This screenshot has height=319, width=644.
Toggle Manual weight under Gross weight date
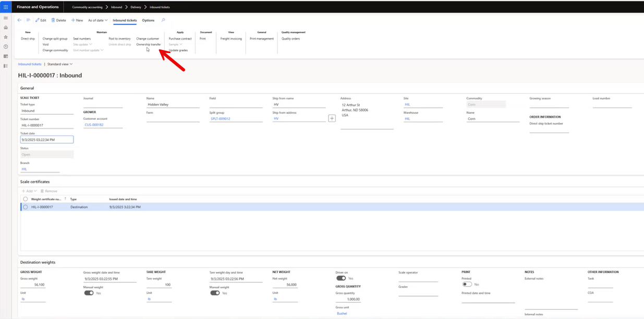89,293
